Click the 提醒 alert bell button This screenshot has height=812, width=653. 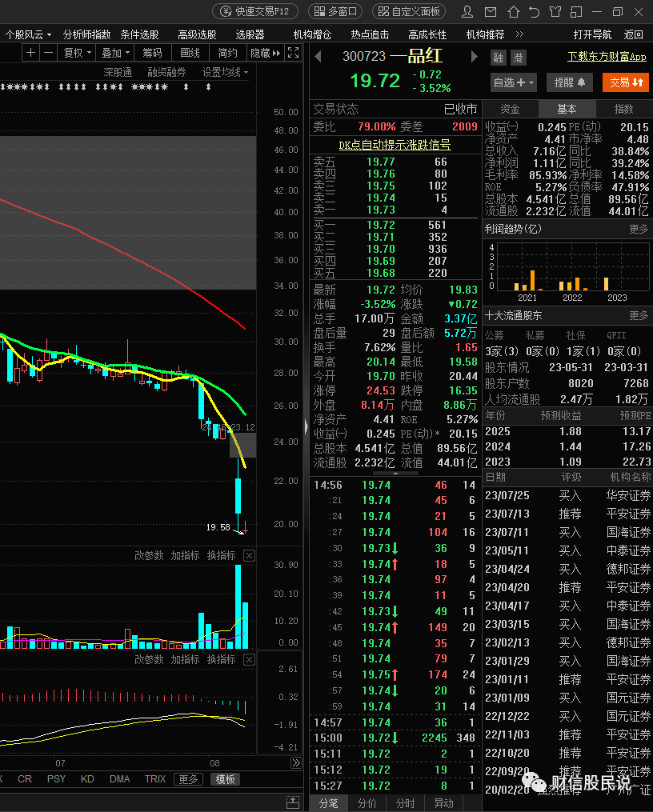[x=570, y=82]
